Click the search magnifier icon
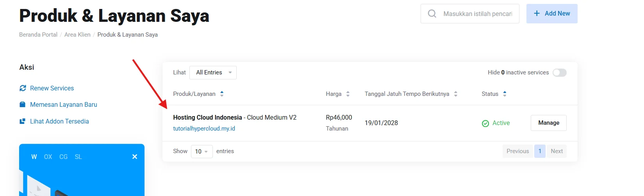This screenshot has width=644, height=196. click(432, 14)
